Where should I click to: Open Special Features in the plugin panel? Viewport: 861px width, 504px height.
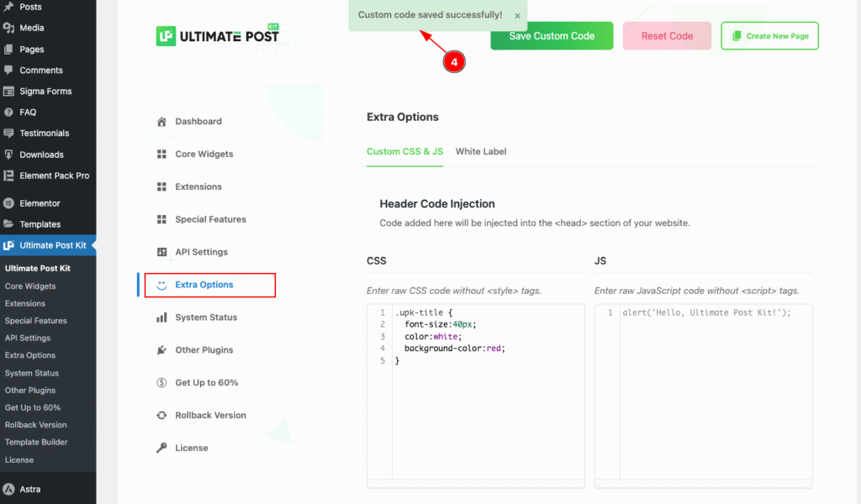210,219
